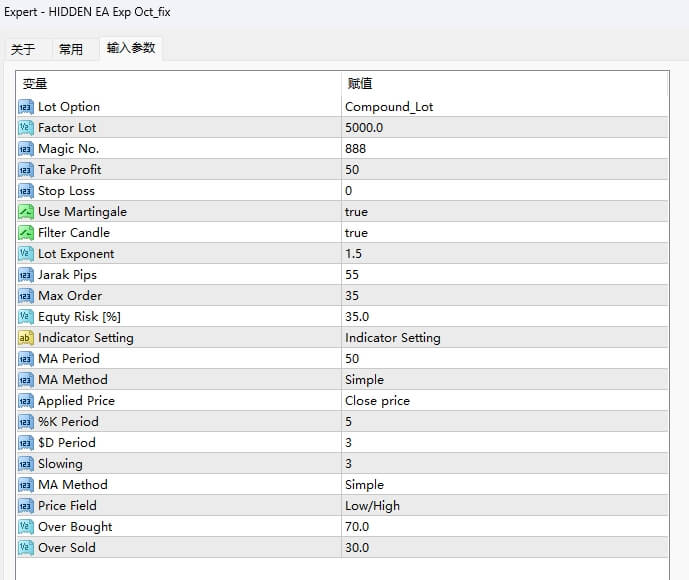This screenshot has width=689, height=580.
Task: Click the 变量 column header
Action: click(35, 84)
